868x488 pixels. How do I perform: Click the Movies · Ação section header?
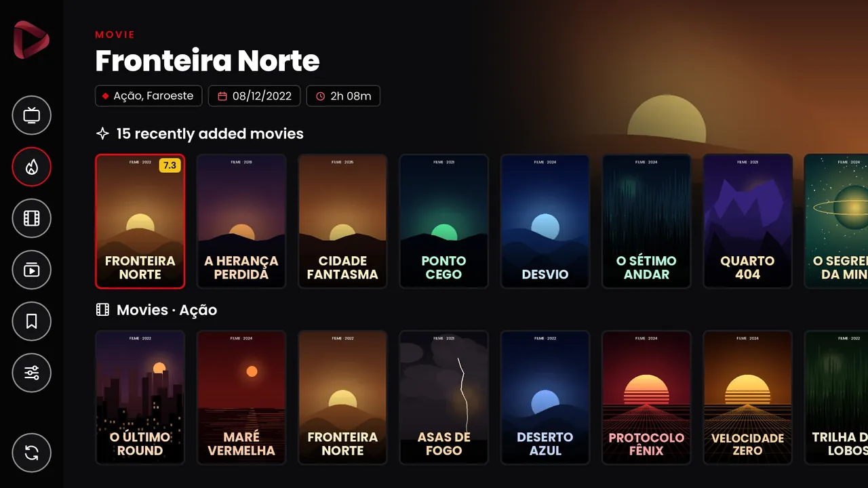[x=157, y=310]
